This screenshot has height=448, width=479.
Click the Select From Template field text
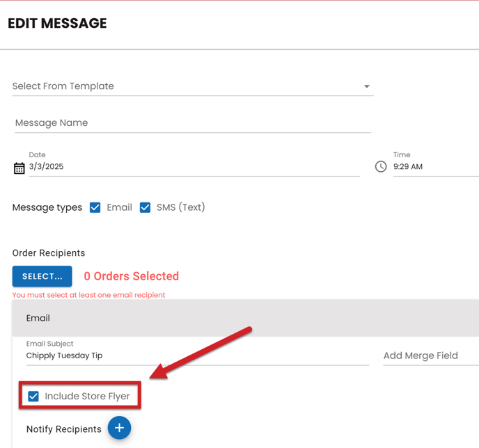(63, 86)
